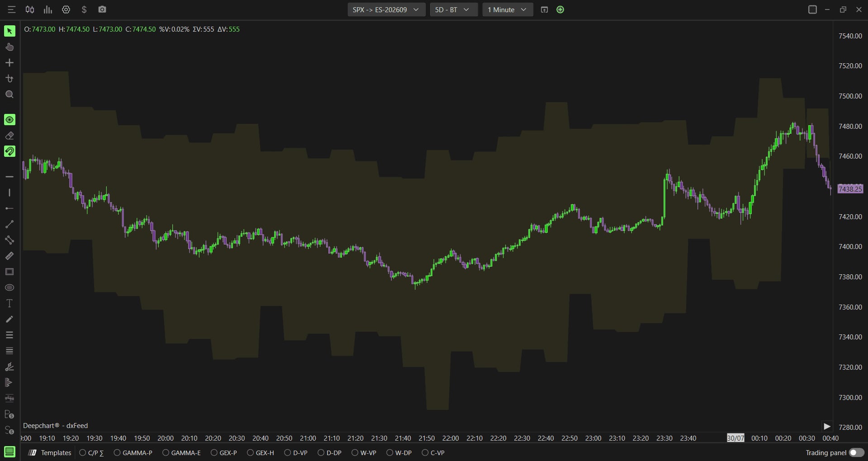Select the D-VP radio option

pyautogui.click(x=296, y=453)
